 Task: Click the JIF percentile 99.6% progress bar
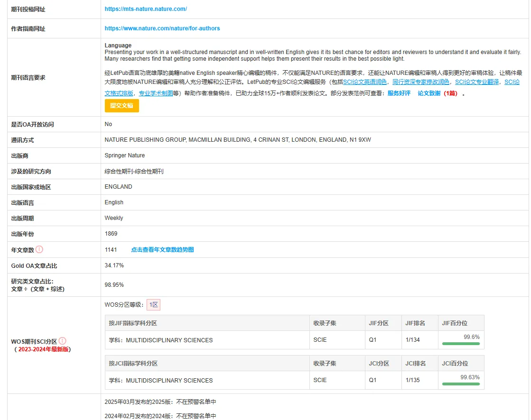point(461,344)
